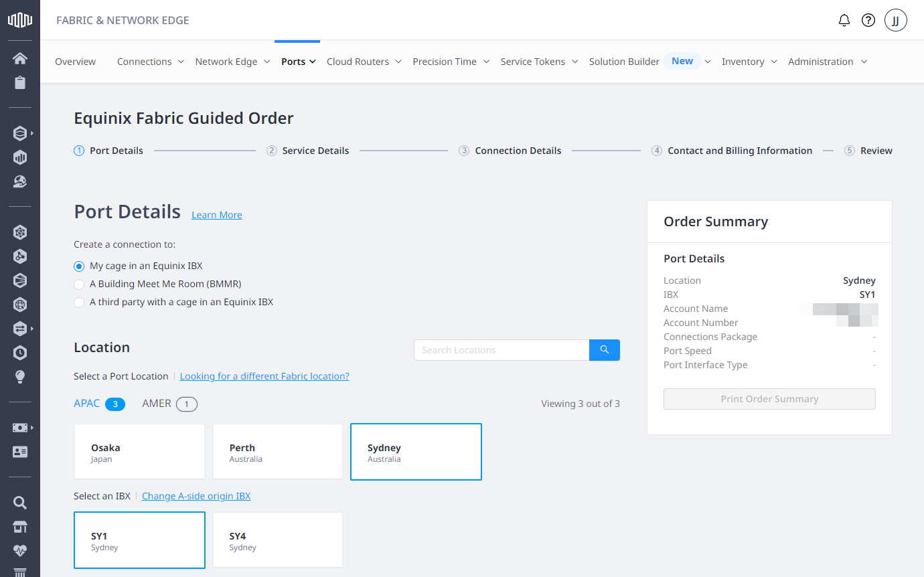Expand the Inventory menu
Screen dimensions: 924x577
tap(749, 62)
